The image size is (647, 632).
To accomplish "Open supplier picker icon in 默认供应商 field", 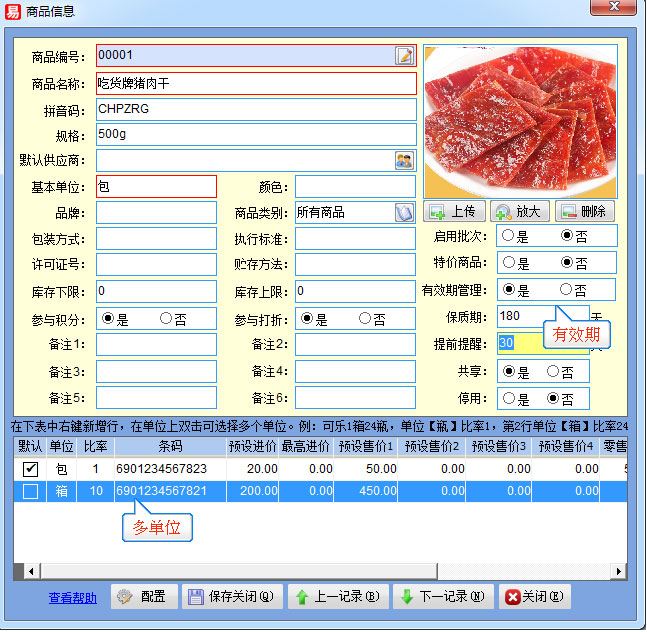I will click(x=404, y=160).
